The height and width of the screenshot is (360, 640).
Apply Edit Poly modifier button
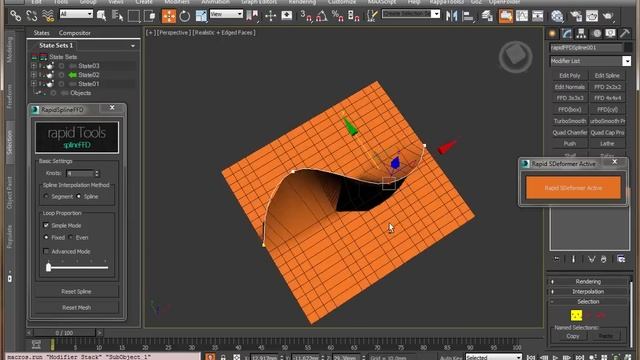(x=569, y=76)
